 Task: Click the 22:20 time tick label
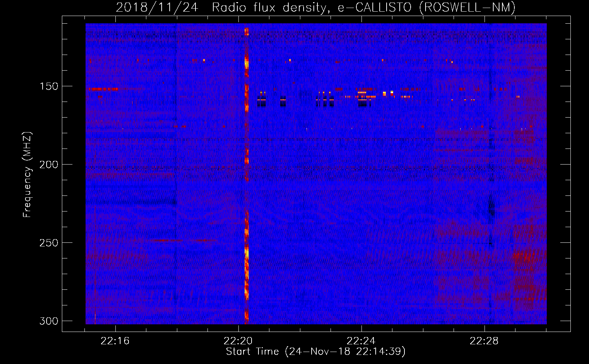pyautogui.click(x=238, y=341)
